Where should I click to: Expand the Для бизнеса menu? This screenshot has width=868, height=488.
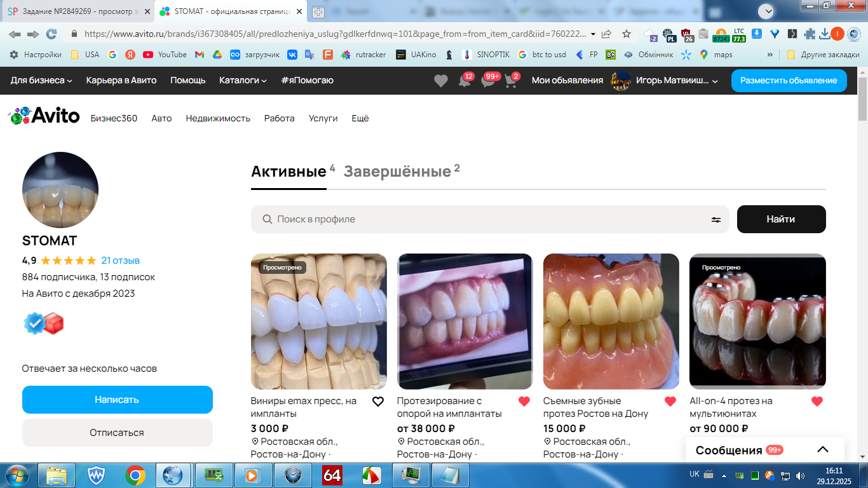41,81
